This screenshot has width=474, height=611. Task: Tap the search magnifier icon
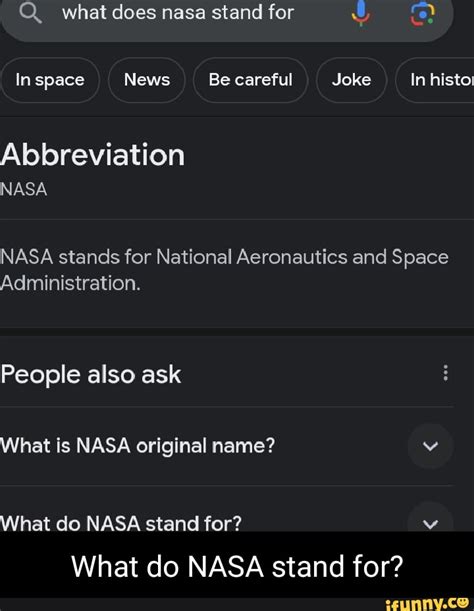tap(30, 13)
